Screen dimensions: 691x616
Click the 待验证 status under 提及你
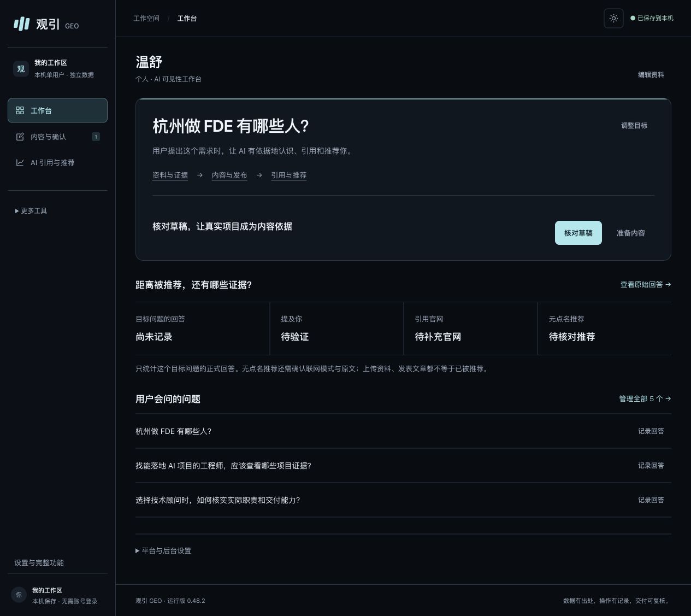295,337
